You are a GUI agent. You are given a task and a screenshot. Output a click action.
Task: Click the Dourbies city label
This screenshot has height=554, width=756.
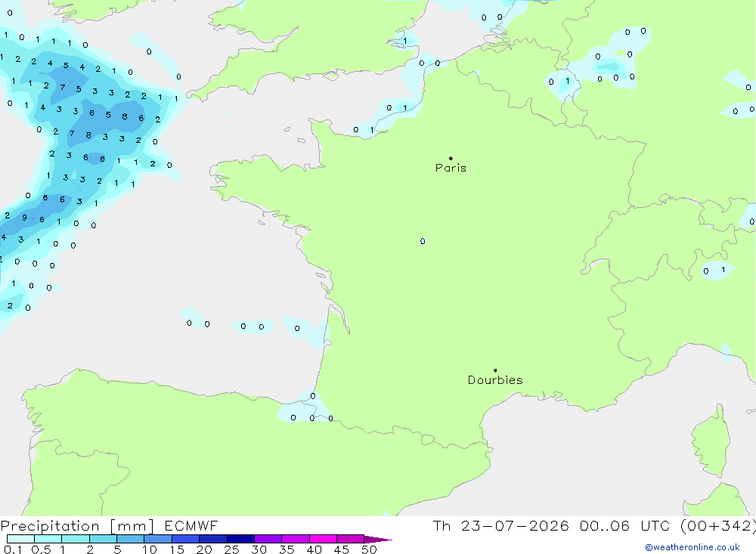(495, 380)
